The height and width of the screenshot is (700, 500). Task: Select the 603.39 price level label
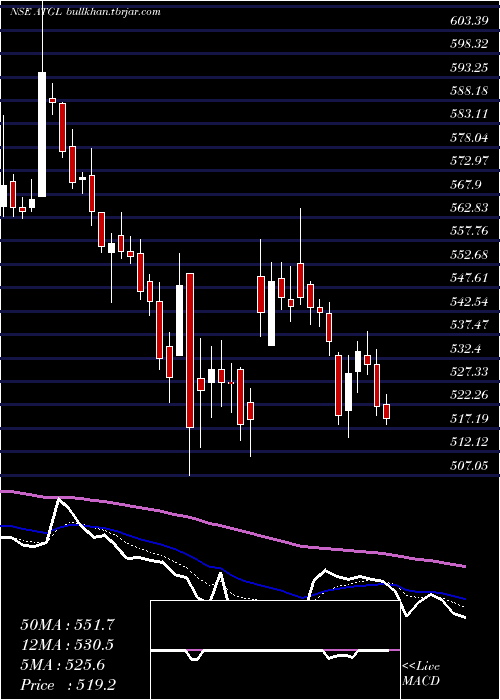tap(469, 21)
